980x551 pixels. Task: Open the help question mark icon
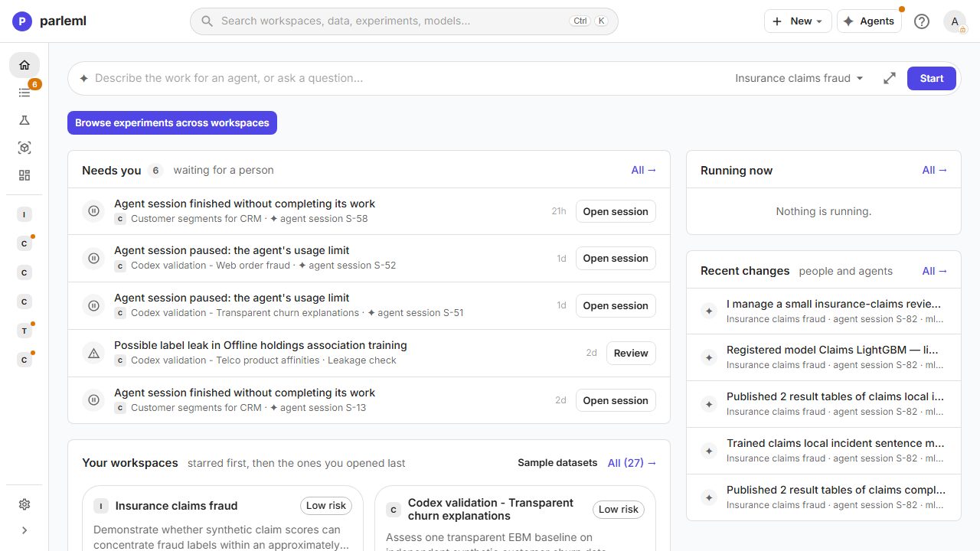pyautogui.click(x=922, y=21)
